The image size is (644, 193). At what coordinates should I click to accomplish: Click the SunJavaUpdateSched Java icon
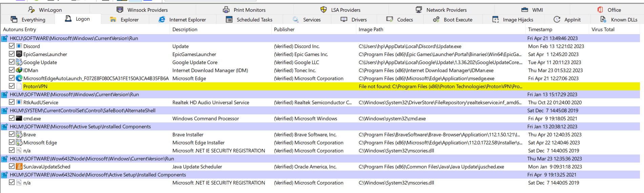19,166
